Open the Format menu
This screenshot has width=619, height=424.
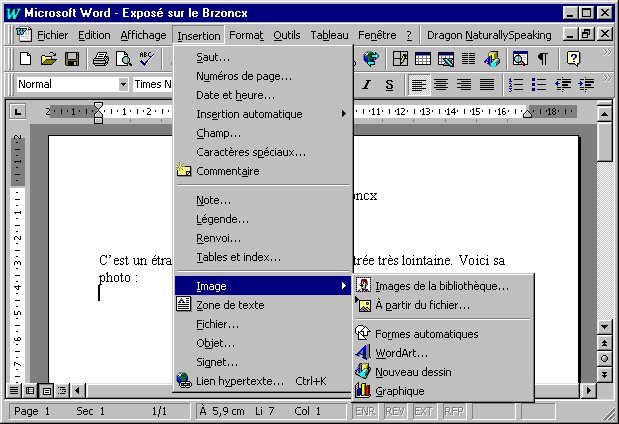click(246, 36)
